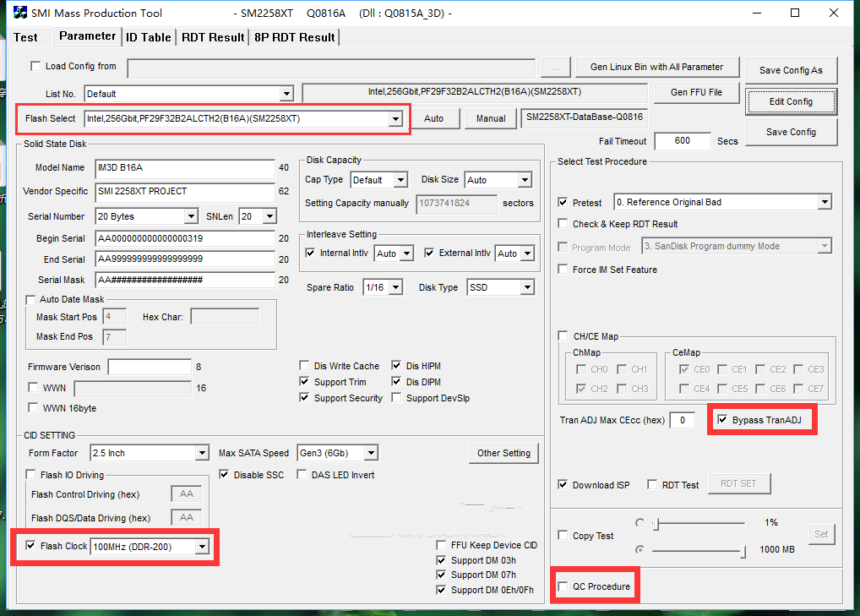This screenshot has height=616, width=860.
Task: Click the Begin Serial input field
Action: pyautogui.click(x=185, y=238)
